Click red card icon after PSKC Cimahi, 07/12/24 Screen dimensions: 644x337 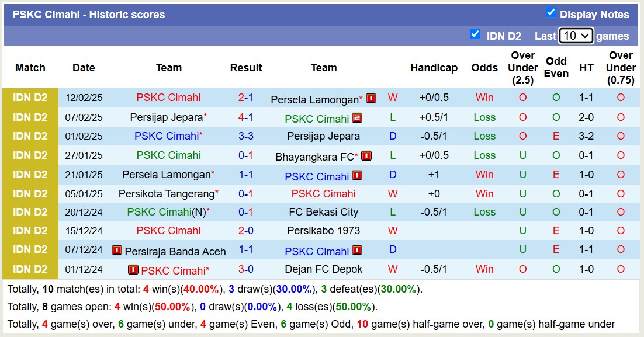point(357,250)
